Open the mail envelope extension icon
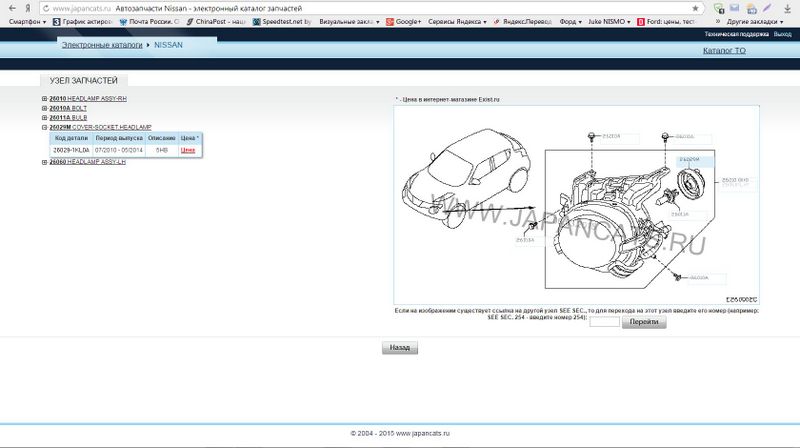The image size is (800, 448). pyautogui.click(x=735, y=8)
